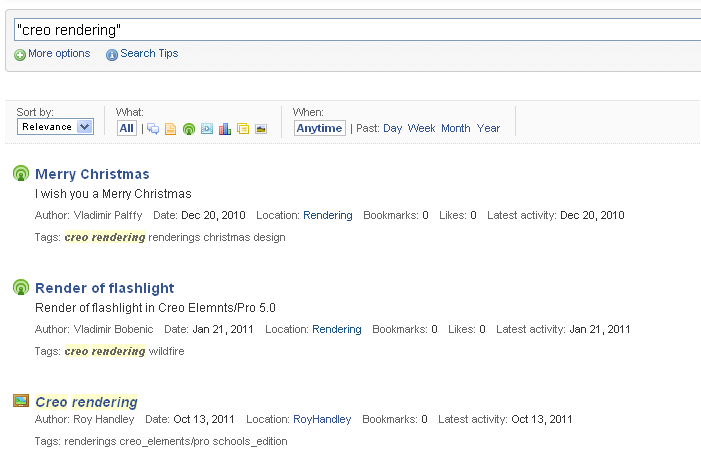Filter results to past Week
701x453 pixels.
tap(421, 128)
